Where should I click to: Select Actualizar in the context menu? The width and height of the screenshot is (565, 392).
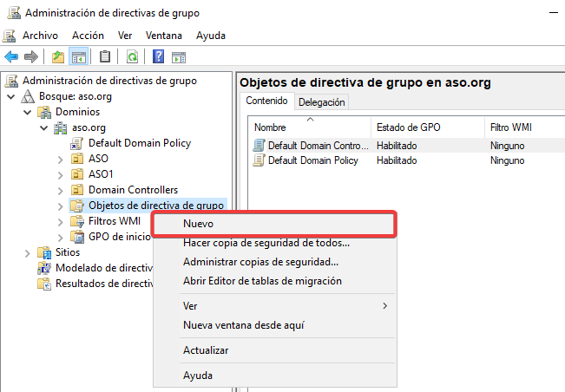(x=206, y=350)
